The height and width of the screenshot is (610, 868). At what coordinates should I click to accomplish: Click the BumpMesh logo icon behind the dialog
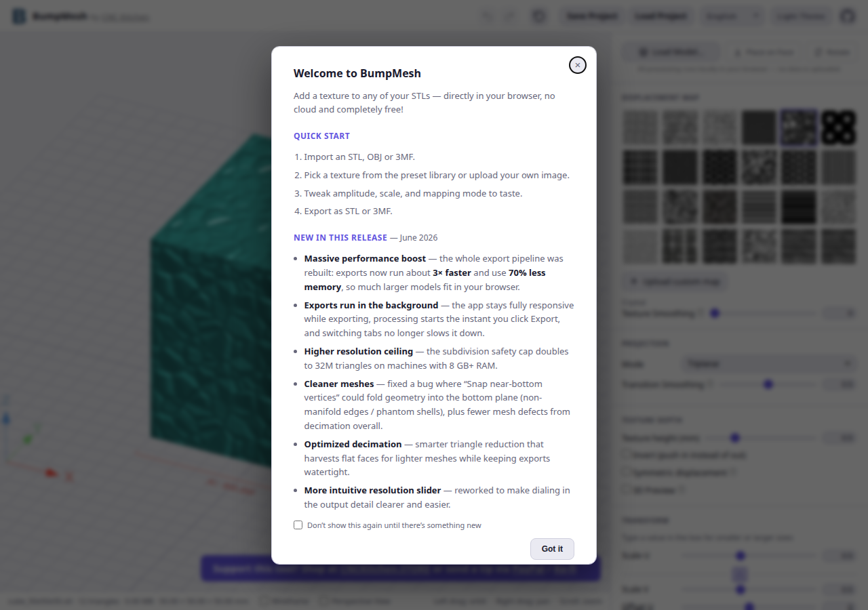[x=19, y=16]
